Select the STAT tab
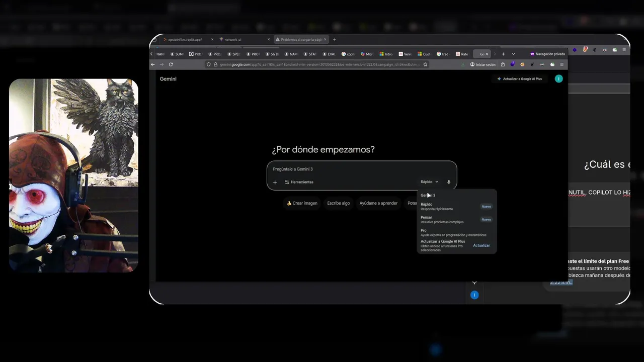644x362 pixels. coord(310,54)
